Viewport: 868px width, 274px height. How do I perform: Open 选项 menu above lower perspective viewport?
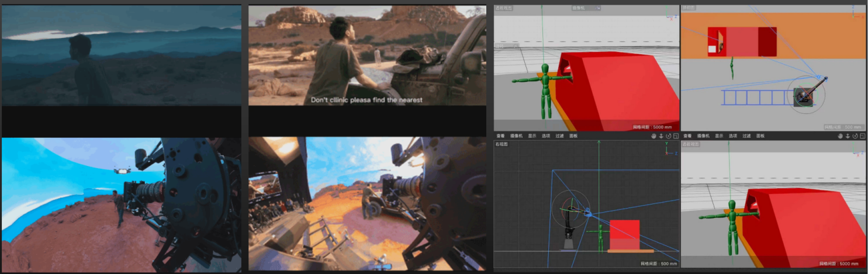[733, 136]
